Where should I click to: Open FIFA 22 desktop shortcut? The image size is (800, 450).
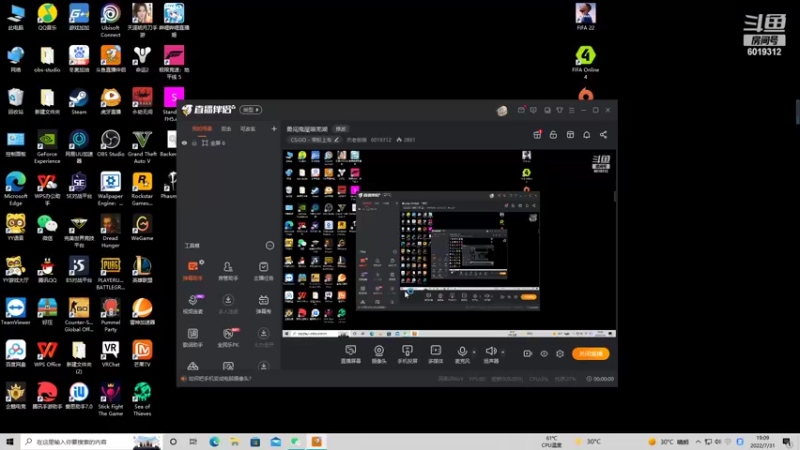tap(585, 17)
